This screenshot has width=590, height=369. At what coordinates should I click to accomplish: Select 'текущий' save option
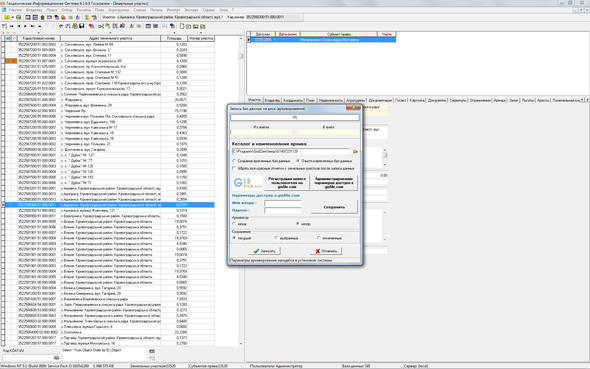(234, 238)
